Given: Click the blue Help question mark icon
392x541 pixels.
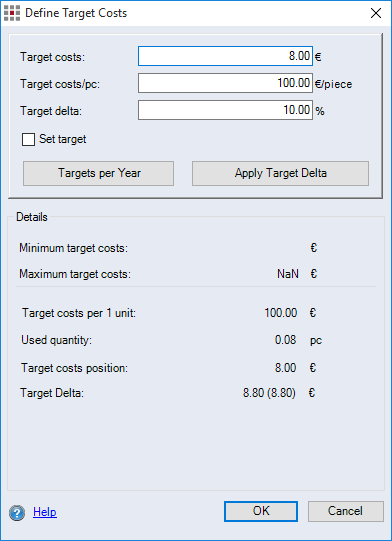Looking at the screenshot, I should 17,512.
